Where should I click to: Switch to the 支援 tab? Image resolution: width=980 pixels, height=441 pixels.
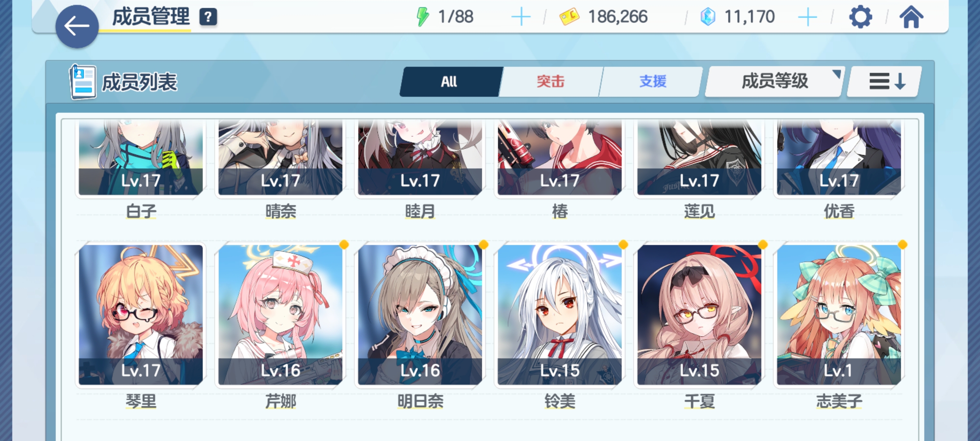[x=652, y=81]
